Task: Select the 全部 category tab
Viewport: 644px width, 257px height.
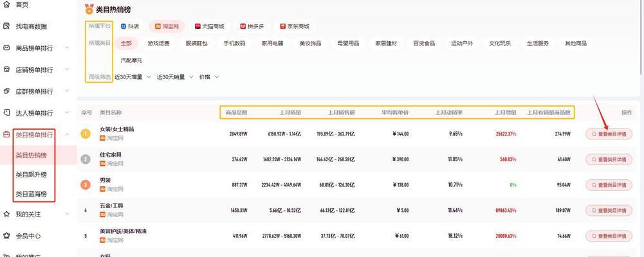Action: pyautogui.click(x=125, y=43)
